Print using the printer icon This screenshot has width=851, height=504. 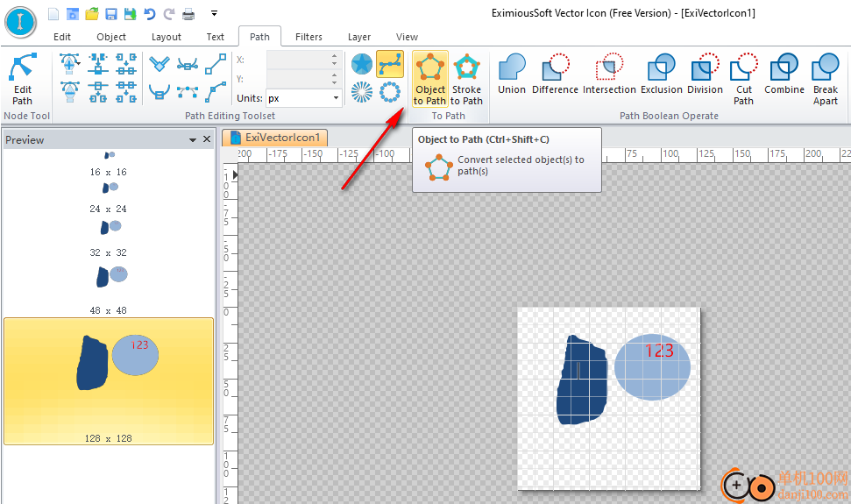point(188,13)
